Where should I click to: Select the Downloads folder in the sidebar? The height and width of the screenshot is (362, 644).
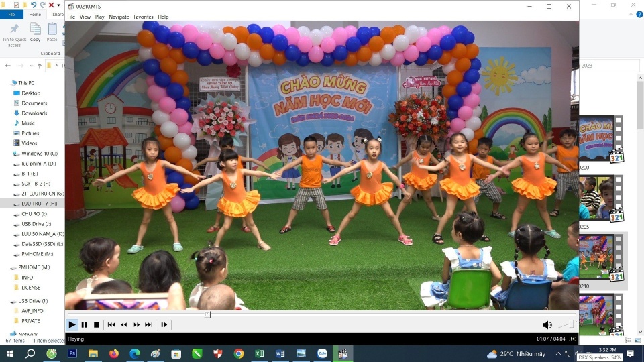point(34,113)
